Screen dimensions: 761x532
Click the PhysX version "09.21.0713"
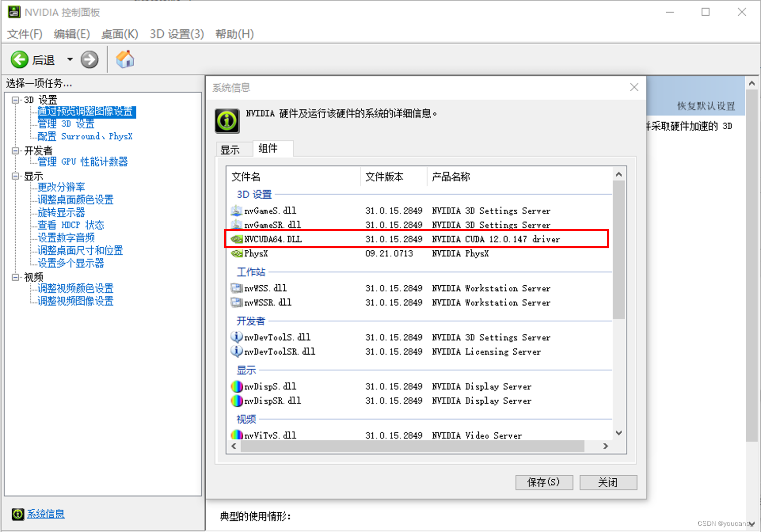pyautogui.click(x=389, y=253)
